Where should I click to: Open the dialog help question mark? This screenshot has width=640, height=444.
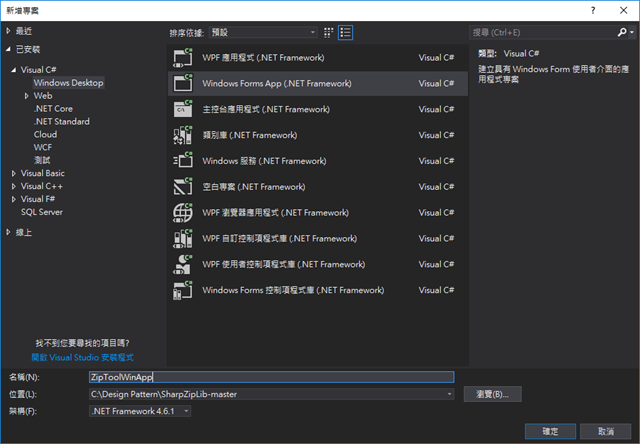click(593, 11)
